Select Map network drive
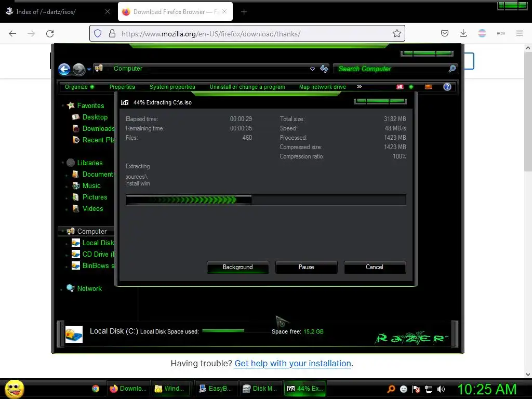This screenshot has width=532, height=399. [x=323, y=87]
